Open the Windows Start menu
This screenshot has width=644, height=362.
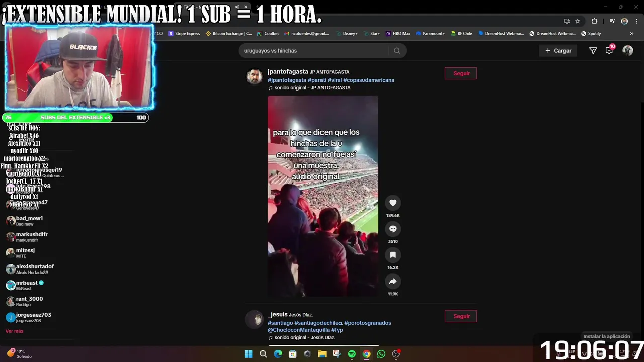point(248,354)
